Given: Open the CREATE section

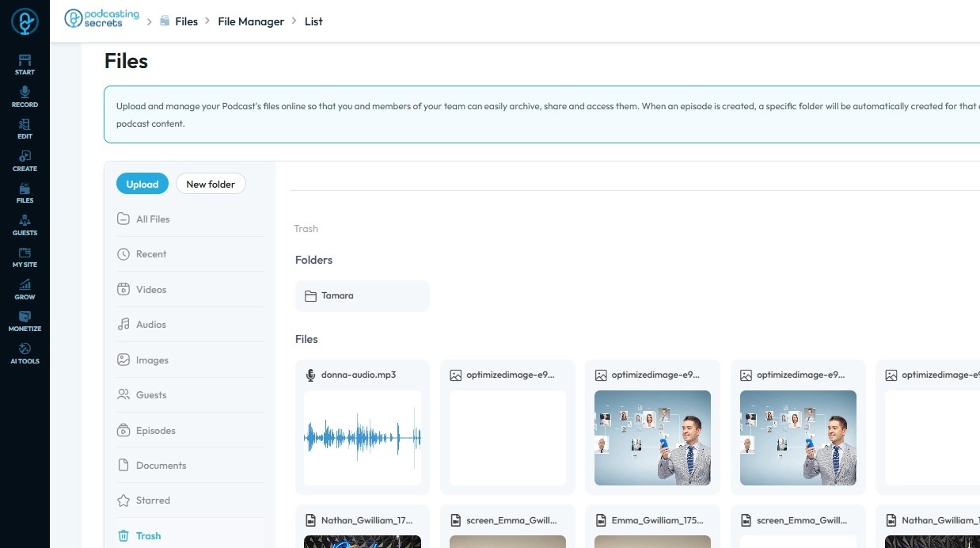Looking at the screenshot, I should point(25,161).
